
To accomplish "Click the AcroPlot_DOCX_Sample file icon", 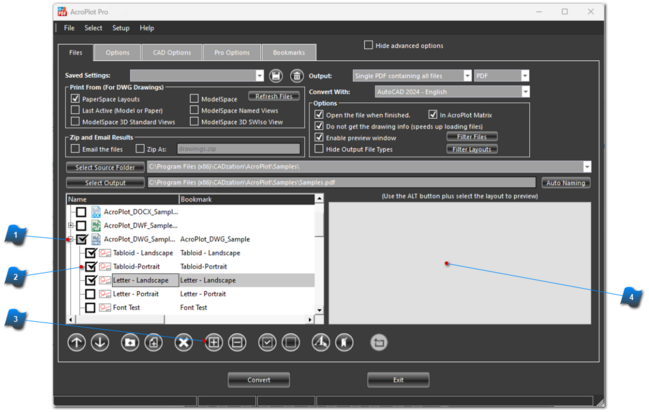I will coord(96,212).
